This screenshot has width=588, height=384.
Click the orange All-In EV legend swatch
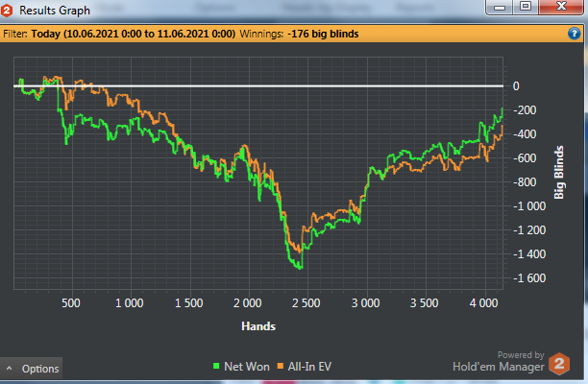[281, 366]
